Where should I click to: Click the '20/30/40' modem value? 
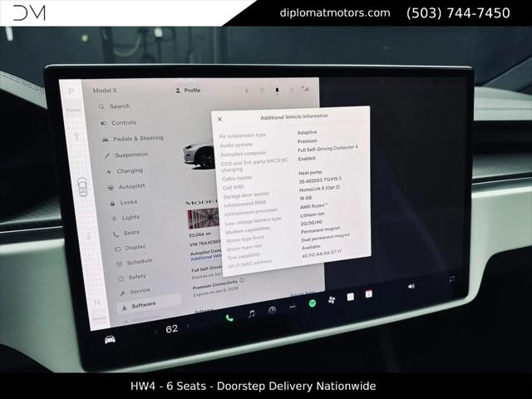[x=311, y=223]
